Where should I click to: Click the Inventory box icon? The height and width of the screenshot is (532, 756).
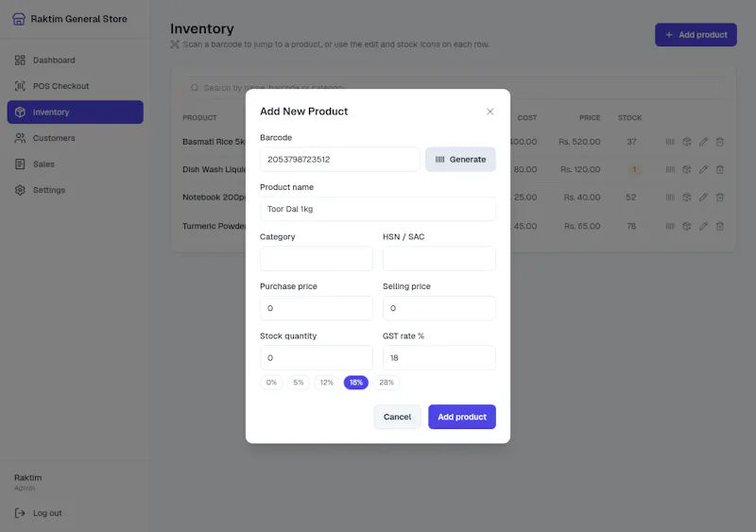20,112
